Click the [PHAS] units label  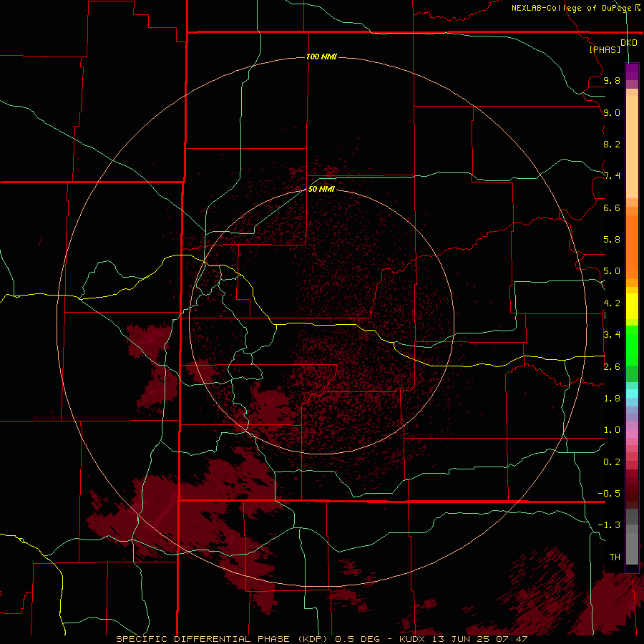tap(605, 49)
